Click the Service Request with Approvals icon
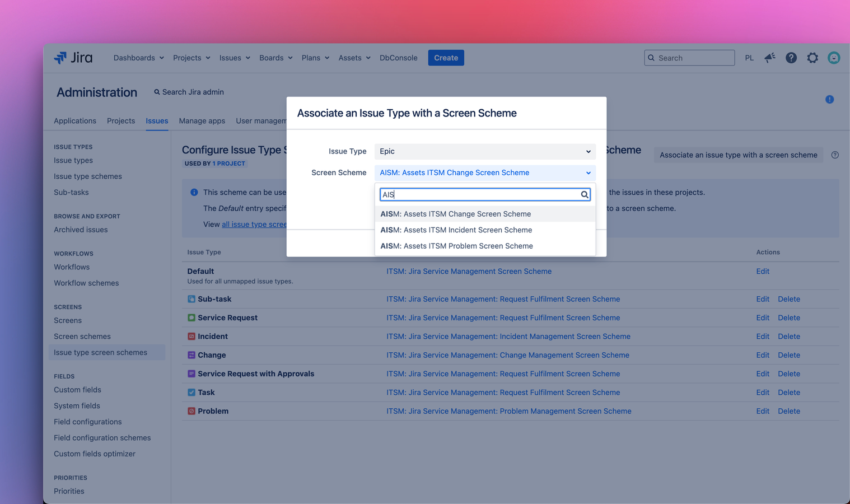This screenshot has height=504, width=850. pos(192,374)
